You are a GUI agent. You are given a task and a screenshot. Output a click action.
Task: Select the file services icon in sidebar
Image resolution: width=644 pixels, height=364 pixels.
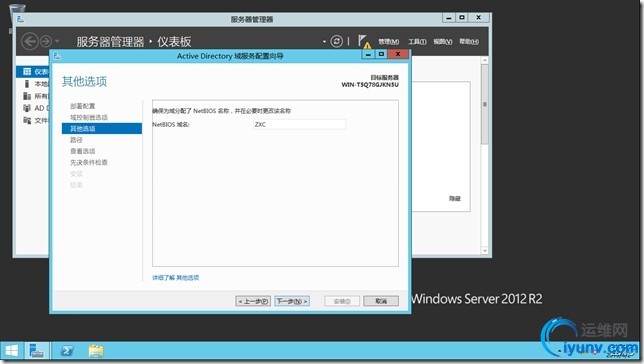coord(27,120)
